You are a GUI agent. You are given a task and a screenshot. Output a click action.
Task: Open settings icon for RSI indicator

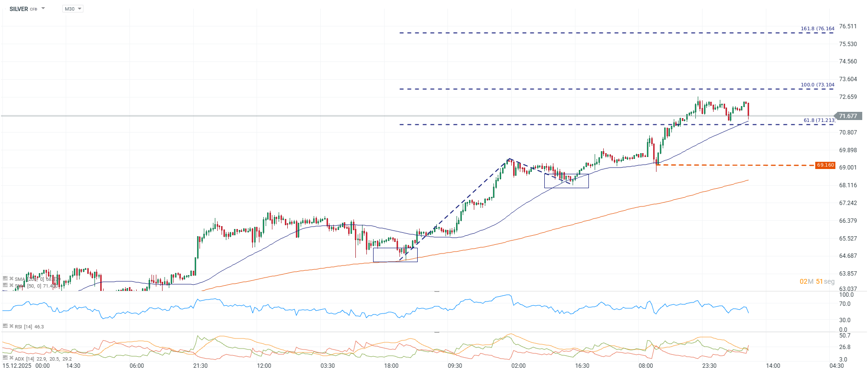click(5, 326)
